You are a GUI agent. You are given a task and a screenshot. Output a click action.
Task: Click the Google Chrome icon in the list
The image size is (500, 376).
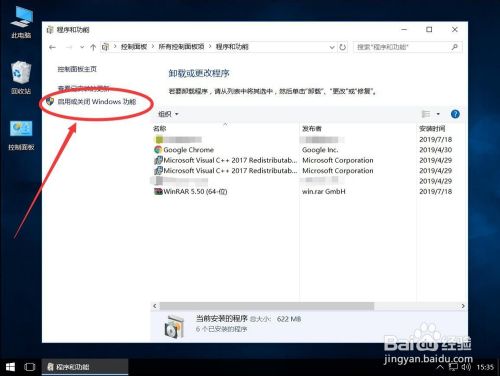(x=158, y=150)
